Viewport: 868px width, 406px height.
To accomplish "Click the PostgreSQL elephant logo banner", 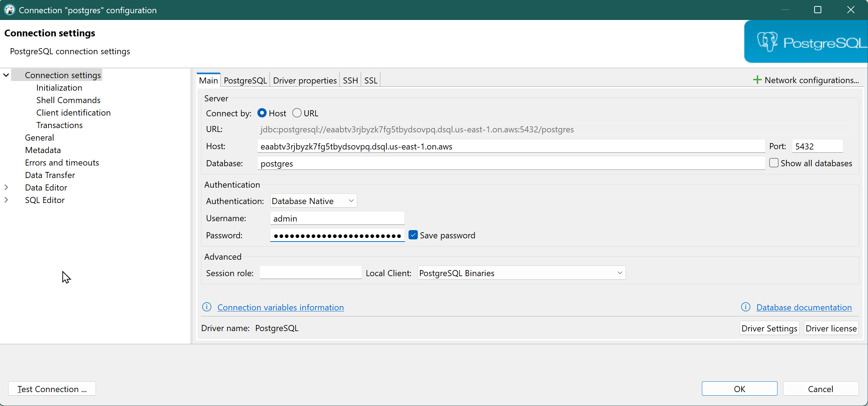I will pos(806,42).
